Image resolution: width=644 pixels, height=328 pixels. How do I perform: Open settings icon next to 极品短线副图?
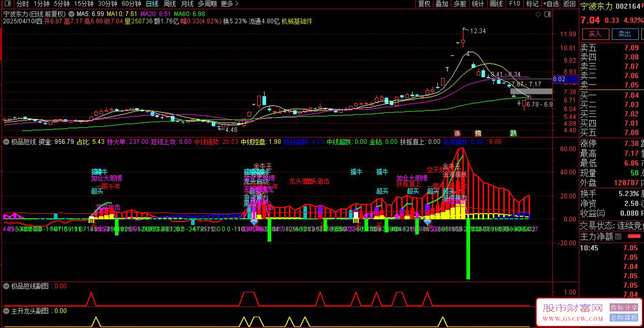click(6, 286)
